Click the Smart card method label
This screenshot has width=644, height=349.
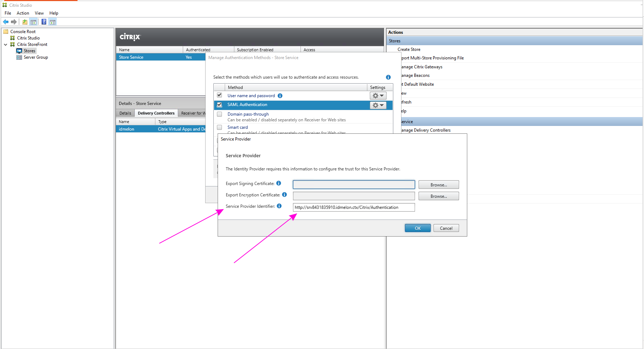point(238,127)
